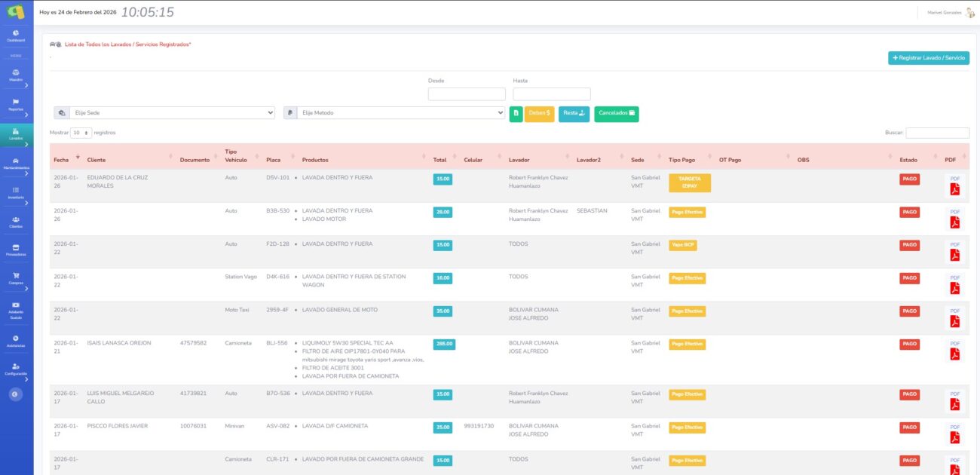Open the Dashboard from the sidebar
980x475 pixels.
point(16,35)
